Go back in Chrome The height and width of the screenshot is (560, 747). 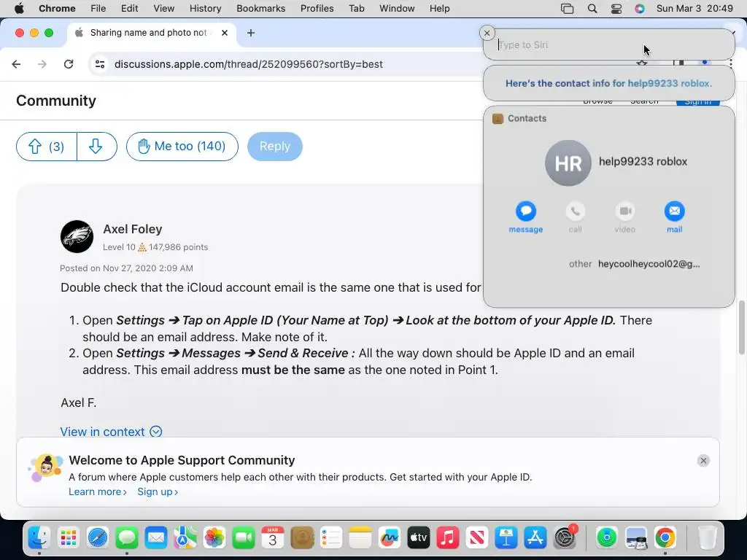click(x=16, y=64)
